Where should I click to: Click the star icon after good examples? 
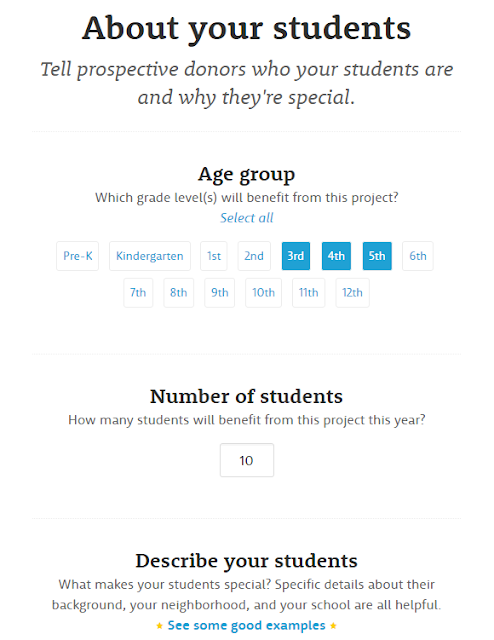tap(334, 625)
